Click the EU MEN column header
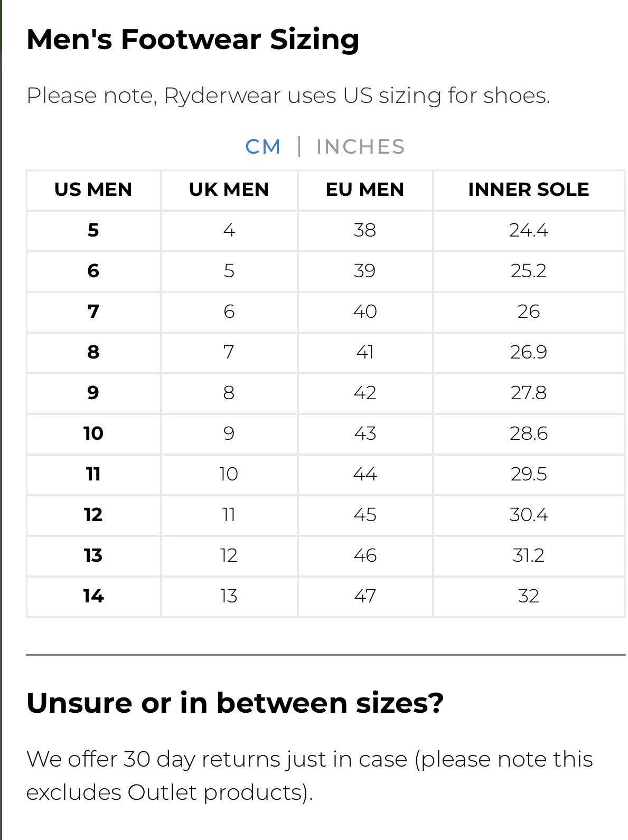 click(x=365, y=190)
